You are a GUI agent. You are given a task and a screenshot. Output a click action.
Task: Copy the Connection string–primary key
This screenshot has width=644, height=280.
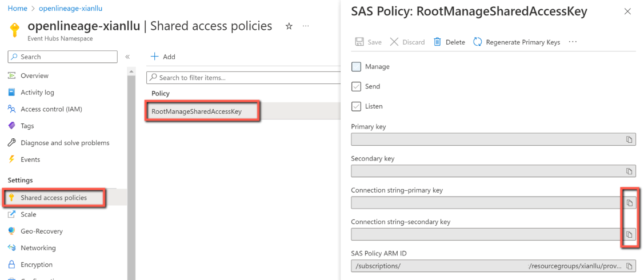click(629, 203)
